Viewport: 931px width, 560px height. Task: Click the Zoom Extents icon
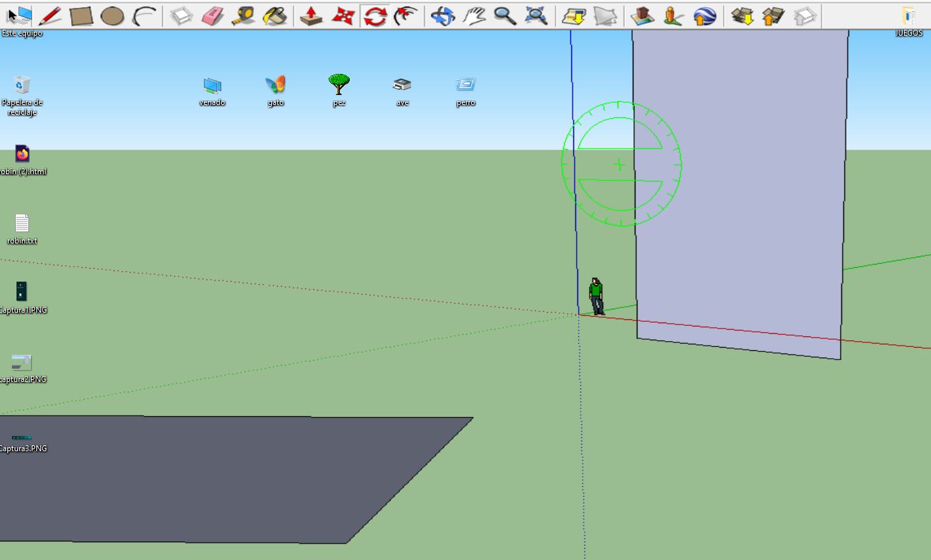[536, 15]
